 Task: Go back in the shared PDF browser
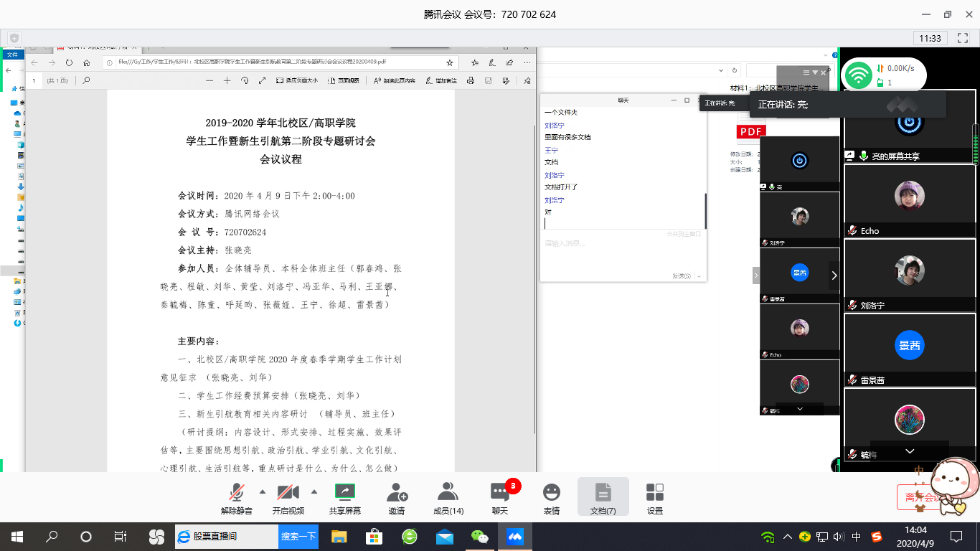tap(34, 62)
